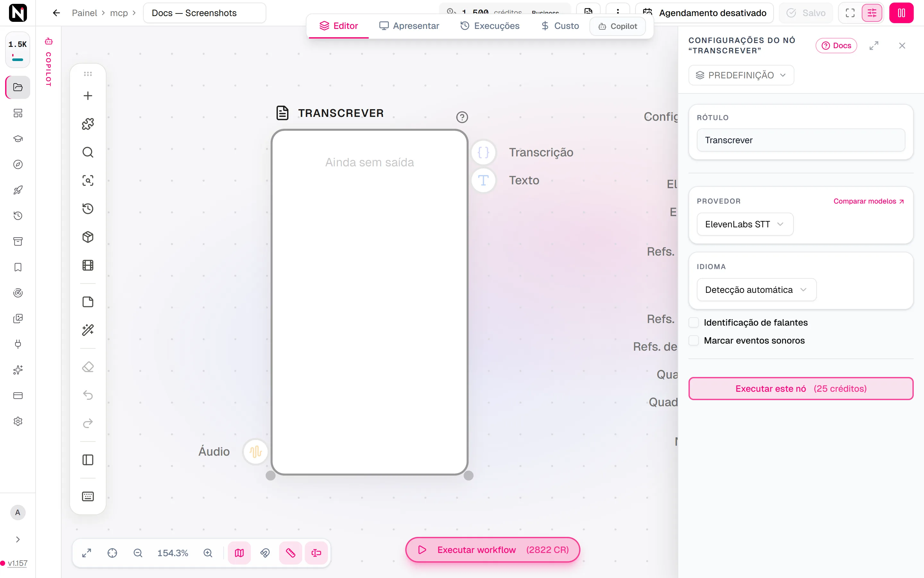Click the Docs help button

point(836,46)
